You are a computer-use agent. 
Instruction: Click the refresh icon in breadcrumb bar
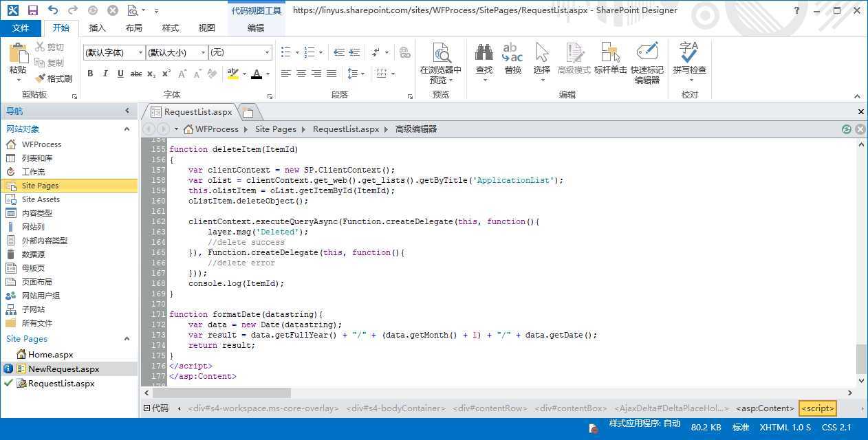point(847,129)
